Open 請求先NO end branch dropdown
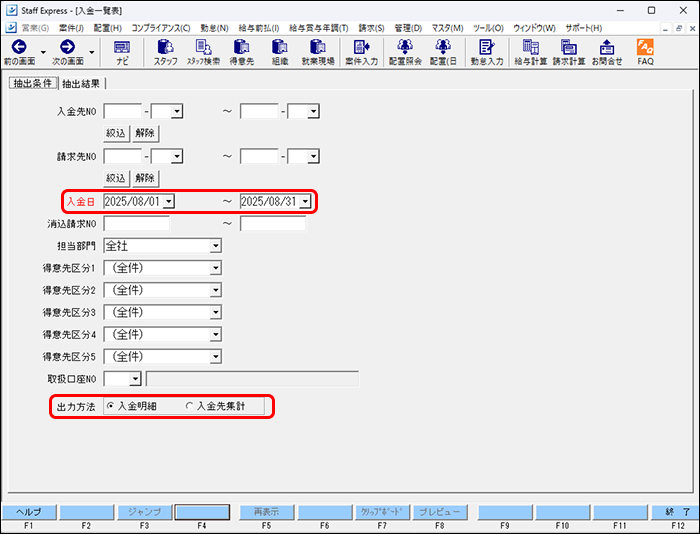The height and width of the screenshot is (534, 700). click(x=313, y=156)
